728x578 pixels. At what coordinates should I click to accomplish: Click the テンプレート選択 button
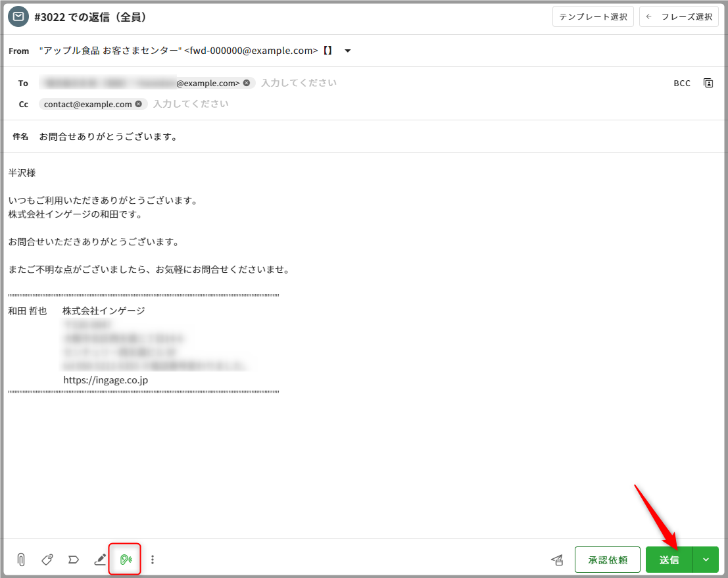[x=593, y=17]
